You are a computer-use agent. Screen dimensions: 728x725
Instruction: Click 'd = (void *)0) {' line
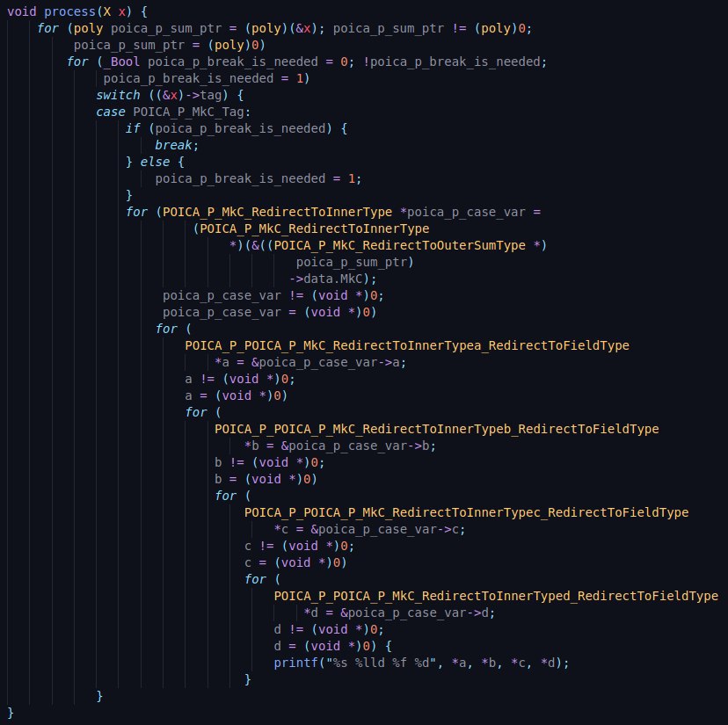click(x=333, y=646)
